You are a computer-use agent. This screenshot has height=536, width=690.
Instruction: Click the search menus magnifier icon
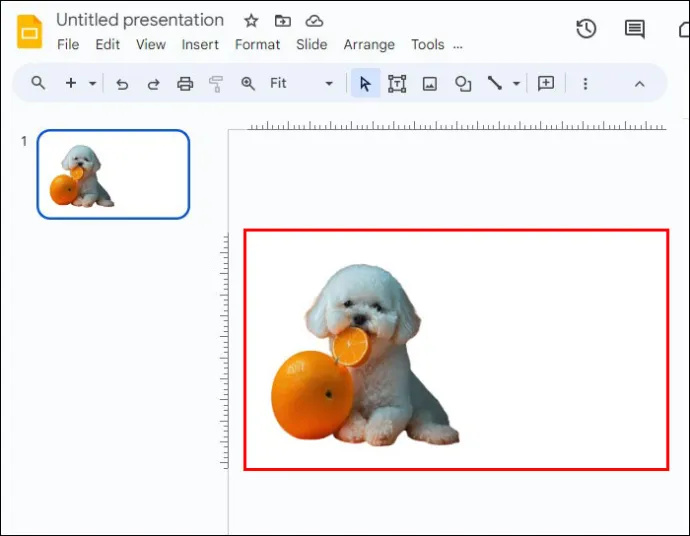38,83
